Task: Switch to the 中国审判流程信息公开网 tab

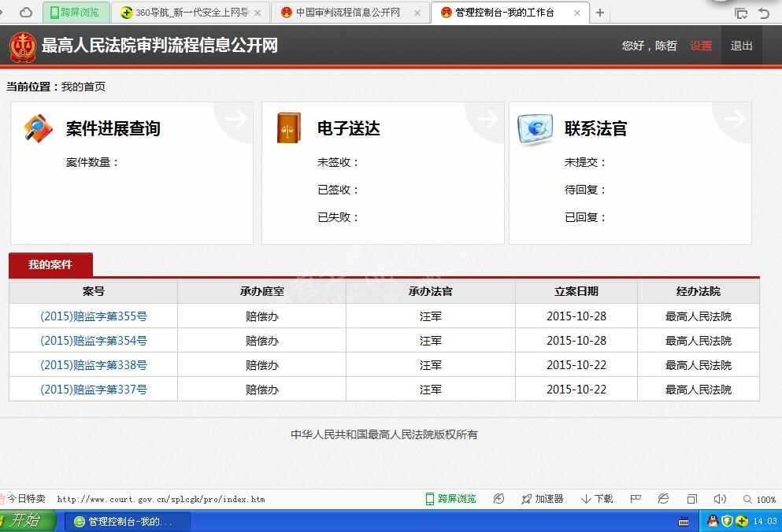Action: coord(350,13)
